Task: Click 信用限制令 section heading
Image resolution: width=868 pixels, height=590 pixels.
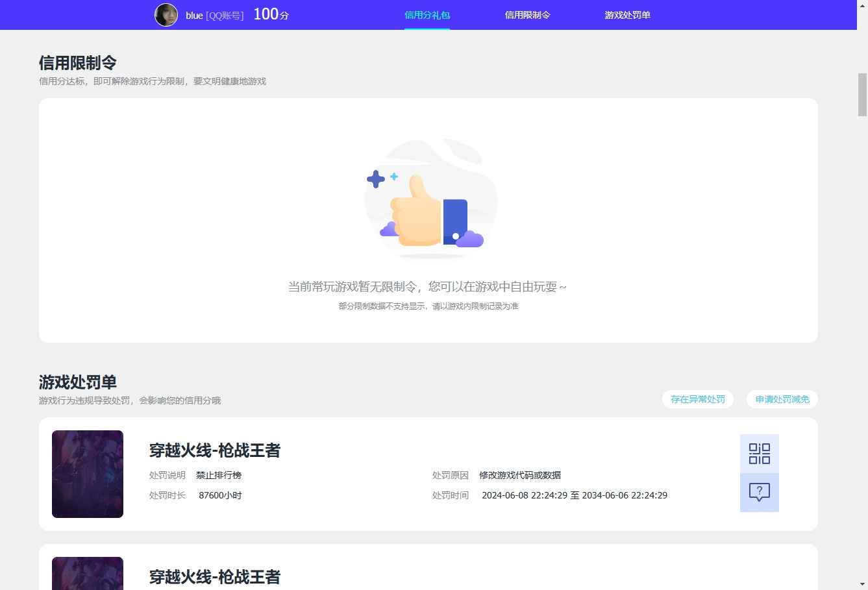Action: [78, 63]
